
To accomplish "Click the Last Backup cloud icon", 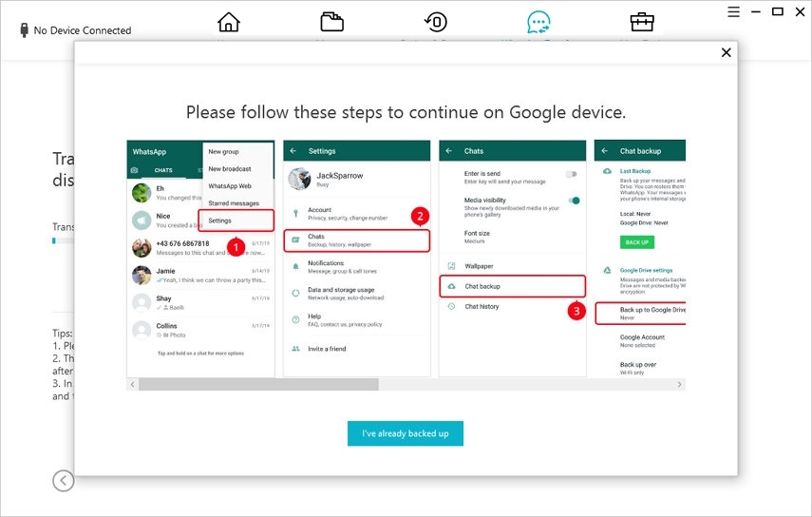I will pyautogui.click(x=607, y=171).
